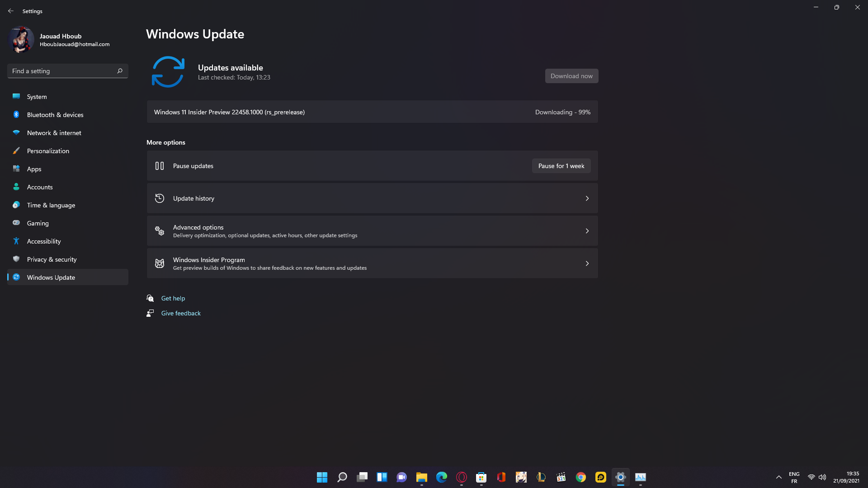Screen dimensions: 868x488
Task: Click Pause for 1 week
Action: (x=561, y=166)
